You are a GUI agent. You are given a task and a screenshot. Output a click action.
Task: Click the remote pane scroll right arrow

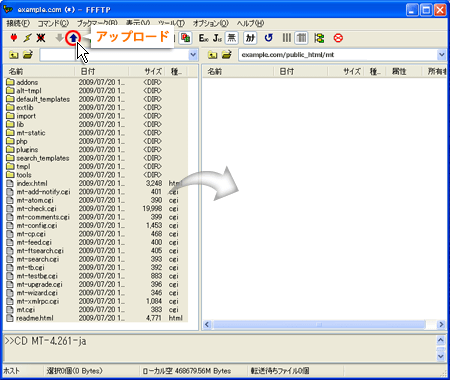441,324
